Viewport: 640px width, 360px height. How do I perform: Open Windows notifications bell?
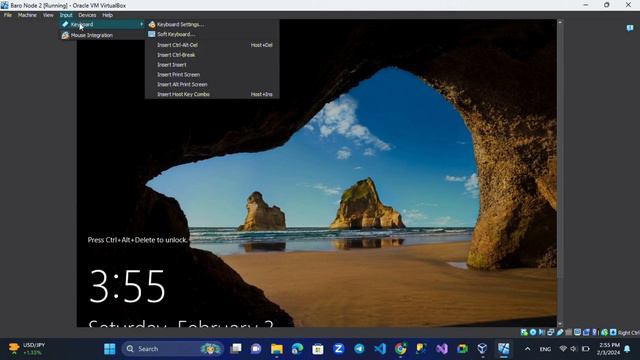click(x=627, y=349)
